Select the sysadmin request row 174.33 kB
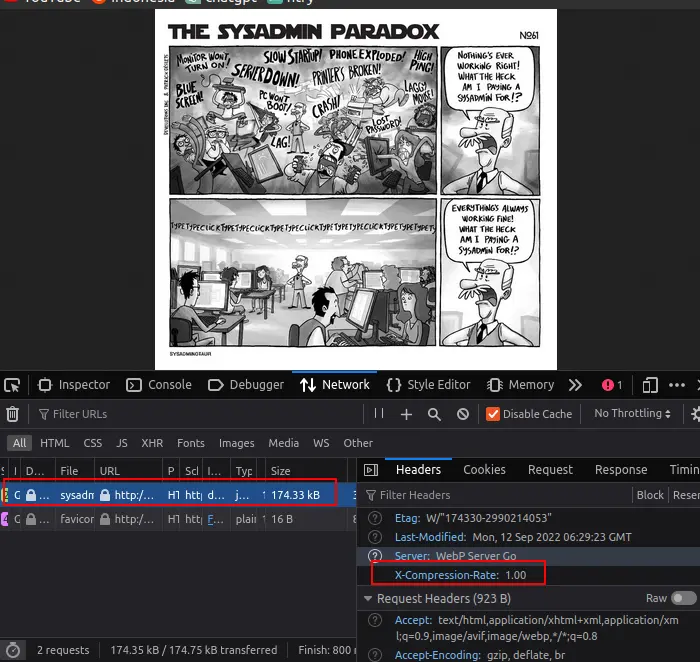The image size is (700, 662). (x=178, y=495)
